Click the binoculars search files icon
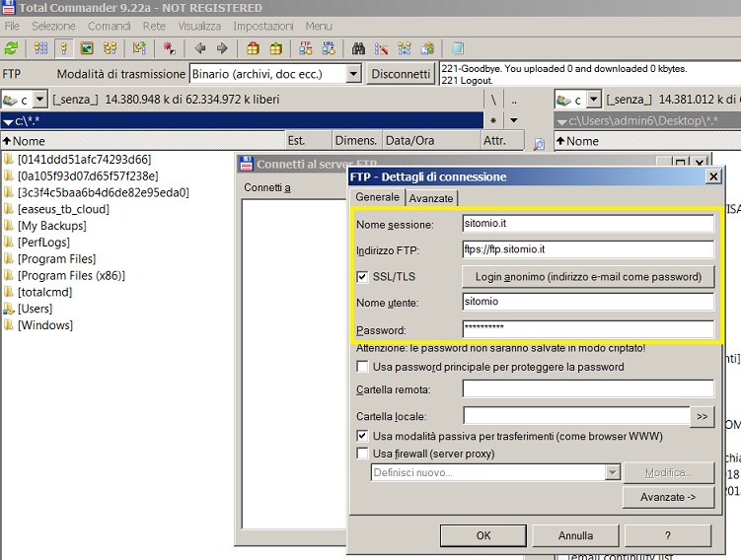 [359, 48]
